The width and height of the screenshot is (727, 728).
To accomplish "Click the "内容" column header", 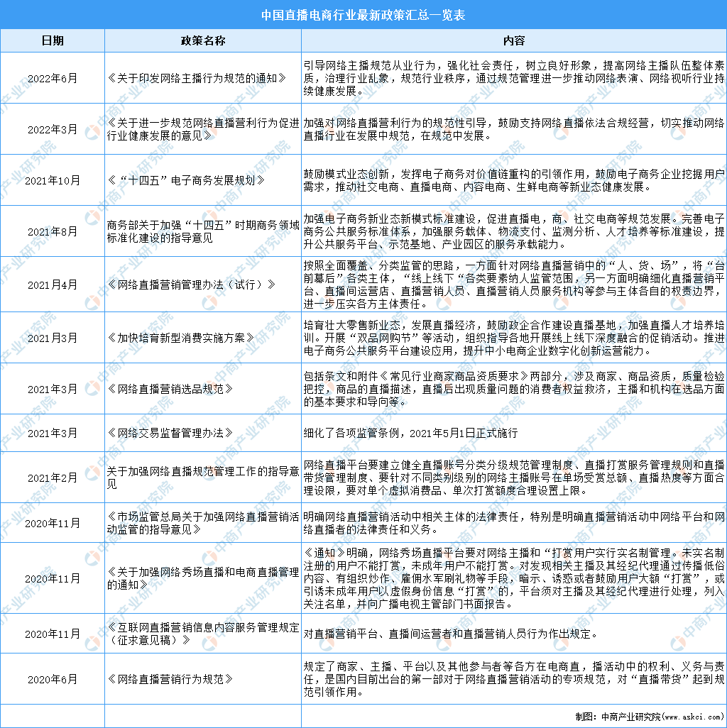I will click(x=514, y=41).
